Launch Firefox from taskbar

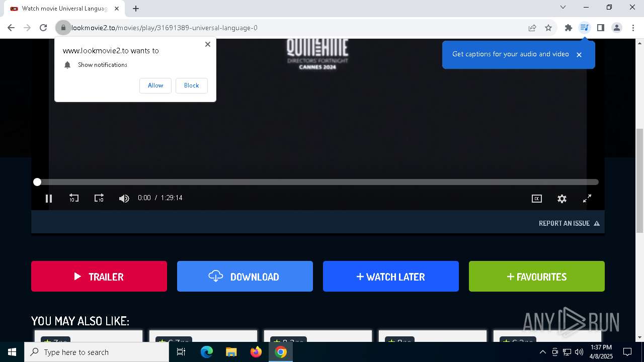(256, 352)
